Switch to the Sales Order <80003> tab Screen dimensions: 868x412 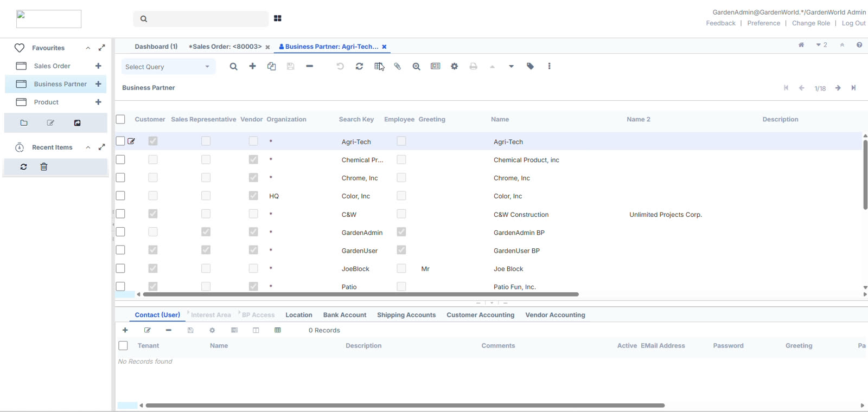[225, 47]
